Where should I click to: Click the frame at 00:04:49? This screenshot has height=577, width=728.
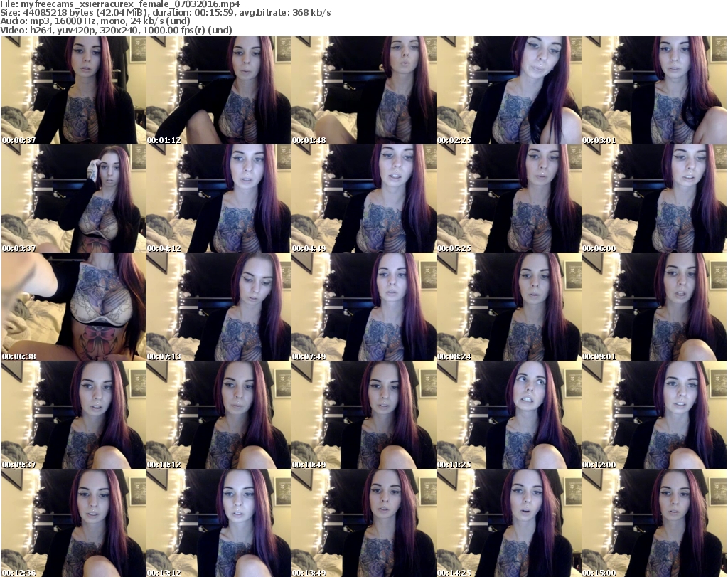point(363,198)
